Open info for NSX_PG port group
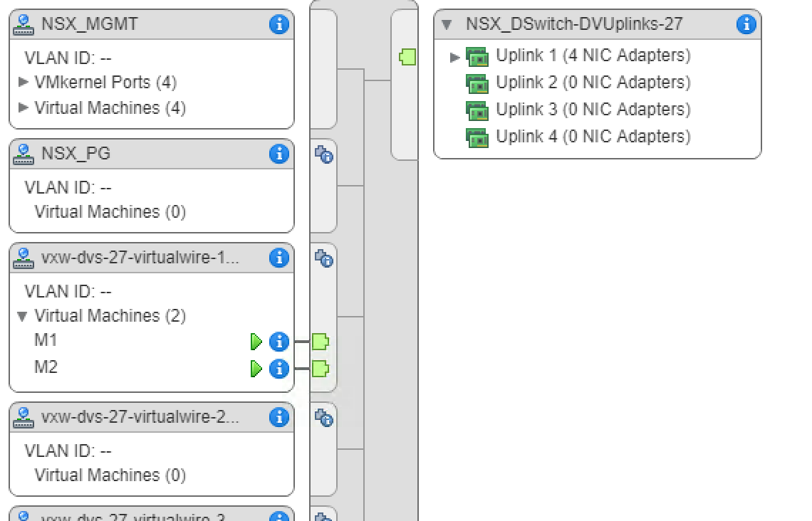This screenshot has width=812, height=521. (x=279, y=154)
